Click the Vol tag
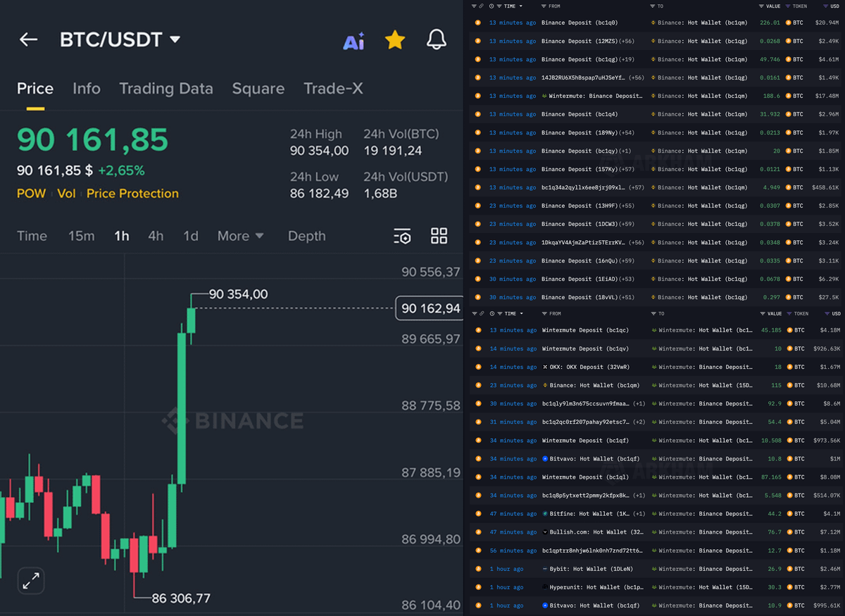Viewport: 845px width, 616px height. coord(66,194)
